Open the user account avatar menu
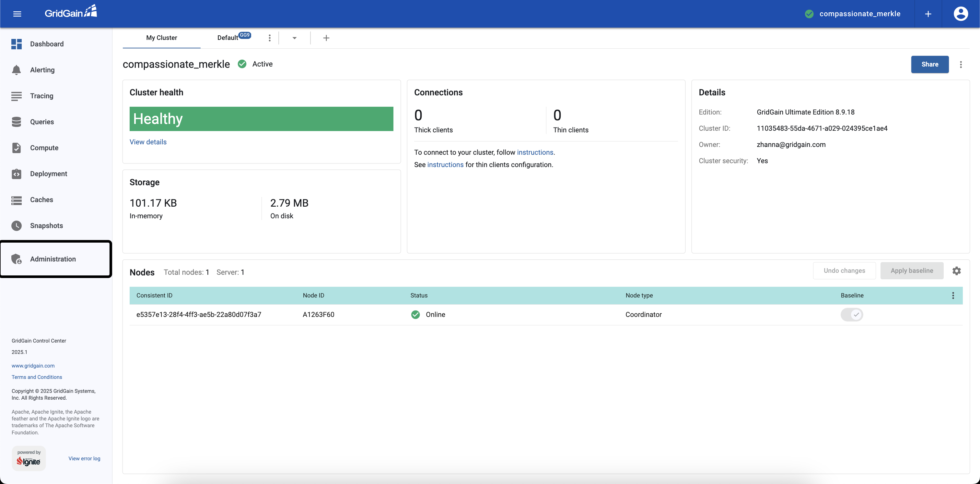This screenshot has width=980, height=484. [961, 14]
